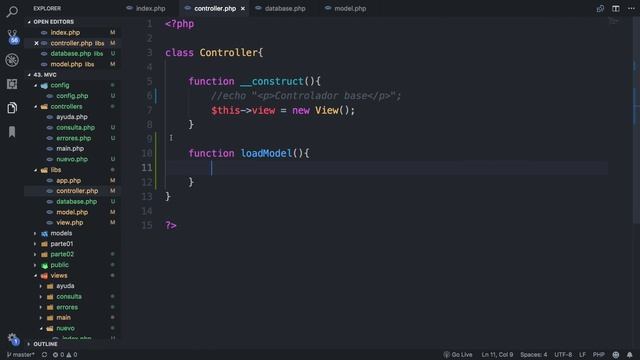Close controller.php in Open Editors list
Screen dimensions: 640x360
(x=36, y=43)
